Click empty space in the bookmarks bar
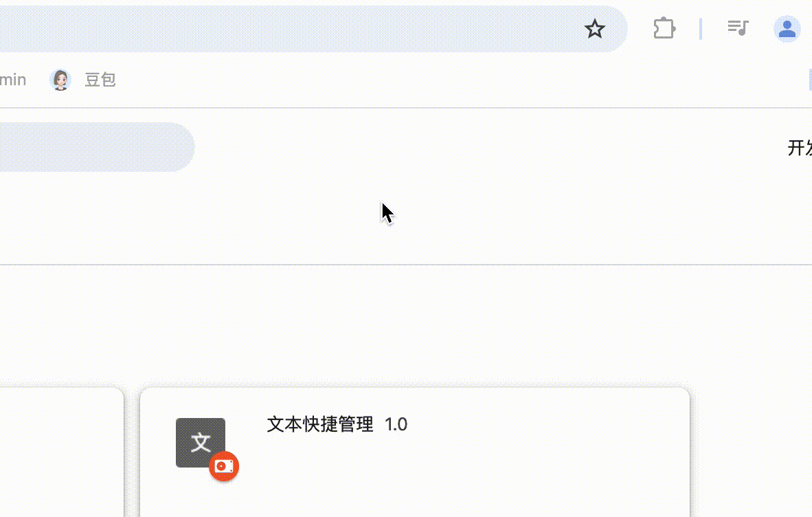 coord(455,80)
